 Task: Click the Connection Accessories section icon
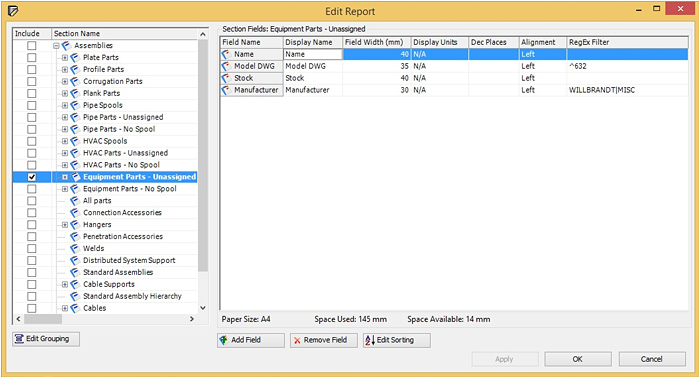(x=75, y=213)
